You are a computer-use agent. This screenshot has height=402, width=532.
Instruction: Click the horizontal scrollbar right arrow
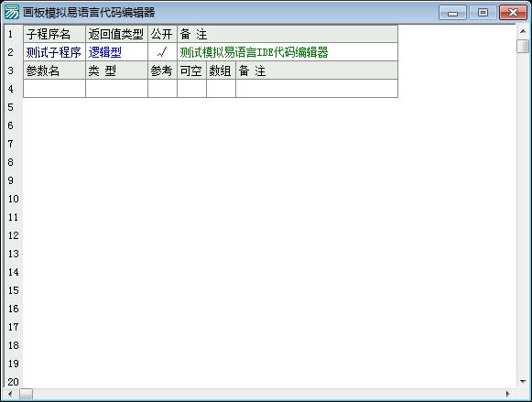click(507, 394)
